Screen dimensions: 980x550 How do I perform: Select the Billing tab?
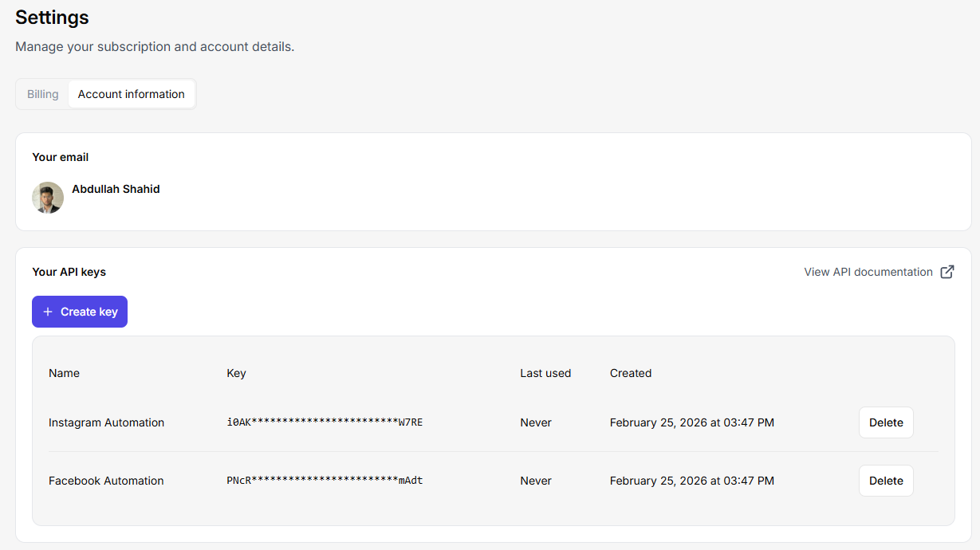pos(42,93)
